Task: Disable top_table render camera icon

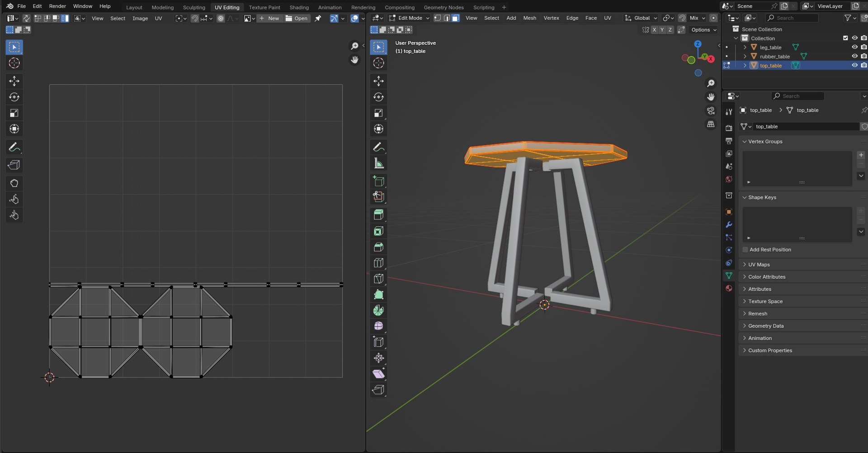Action: point(863,65)
